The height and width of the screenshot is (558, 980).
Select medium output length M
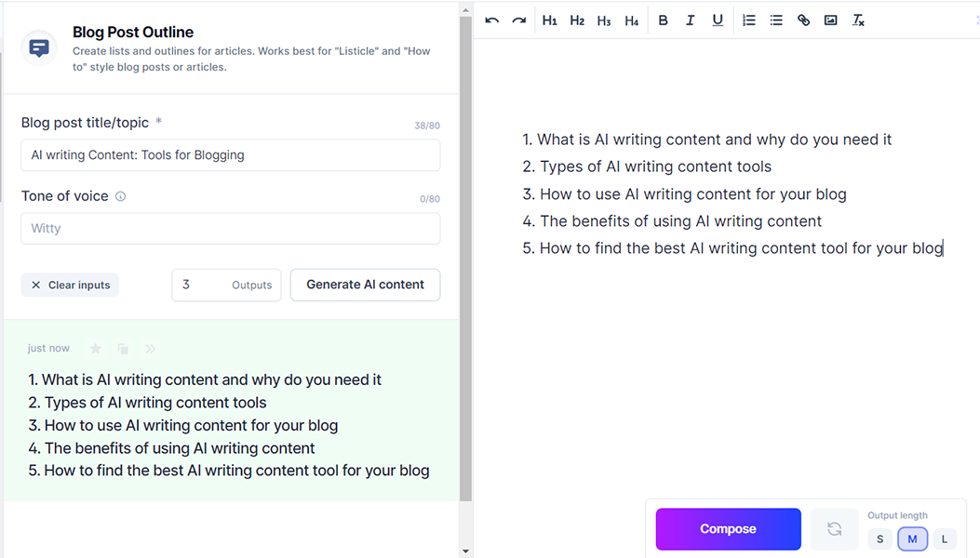point(912,539)
